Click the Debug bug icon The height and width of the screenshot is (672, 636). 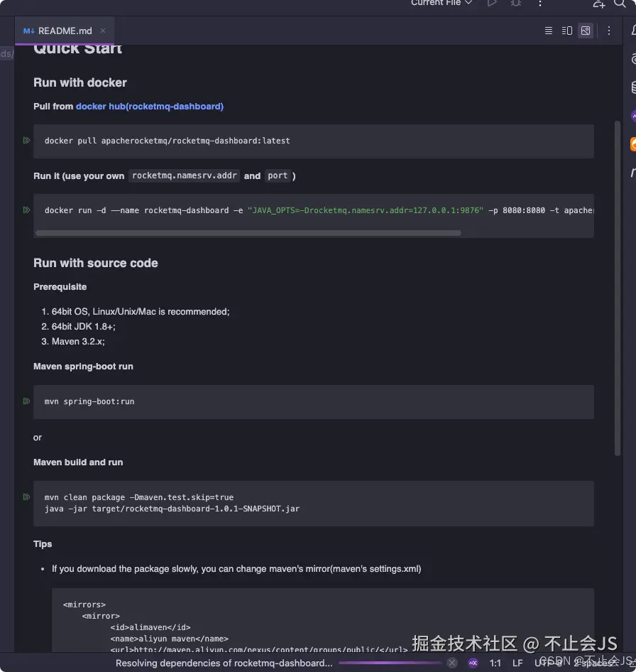tap(516, 3)
